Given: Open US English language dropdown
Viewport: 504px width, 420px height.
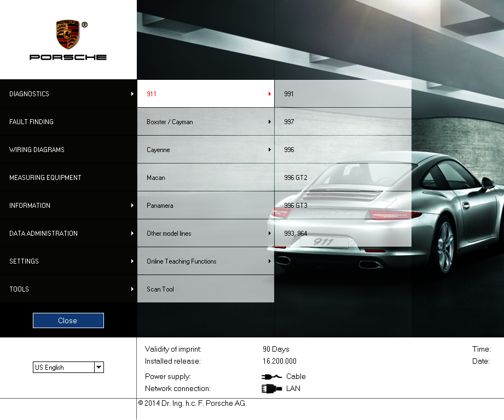Looking at the screenshot, I should click(68, 367).
